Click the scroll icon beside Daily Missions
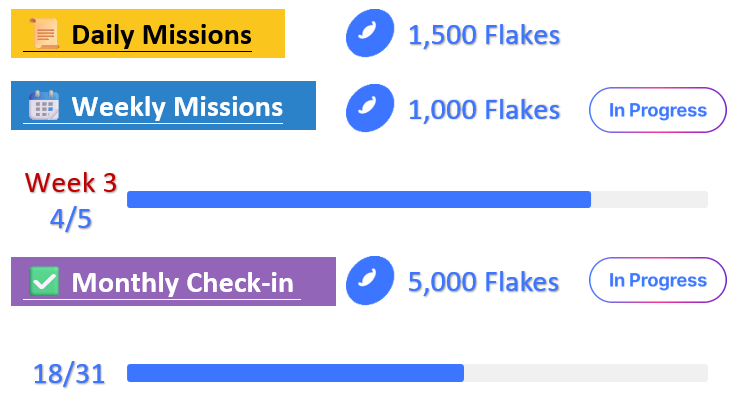742x417 pixels. click(x=44, y=33)
